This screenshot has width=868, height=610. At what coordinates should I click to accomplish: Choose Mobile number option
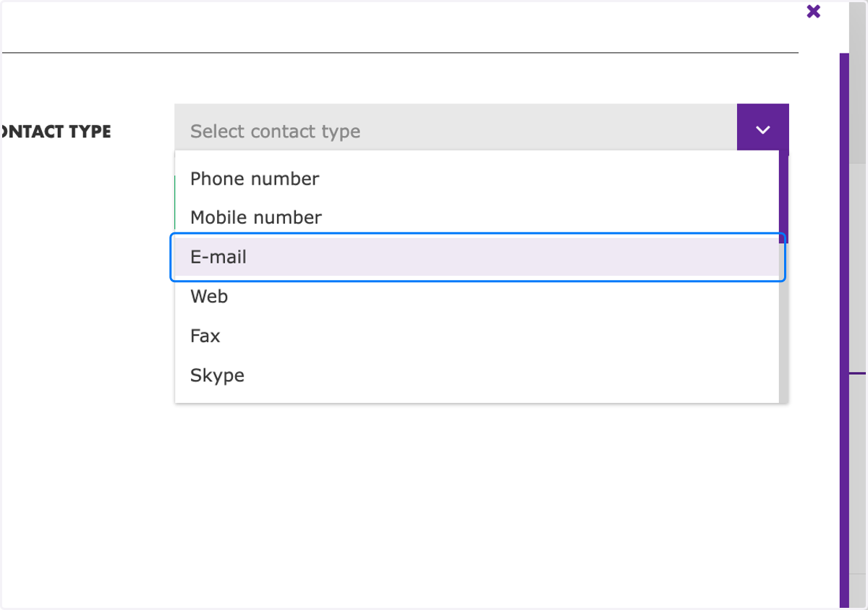coord(477,218)
